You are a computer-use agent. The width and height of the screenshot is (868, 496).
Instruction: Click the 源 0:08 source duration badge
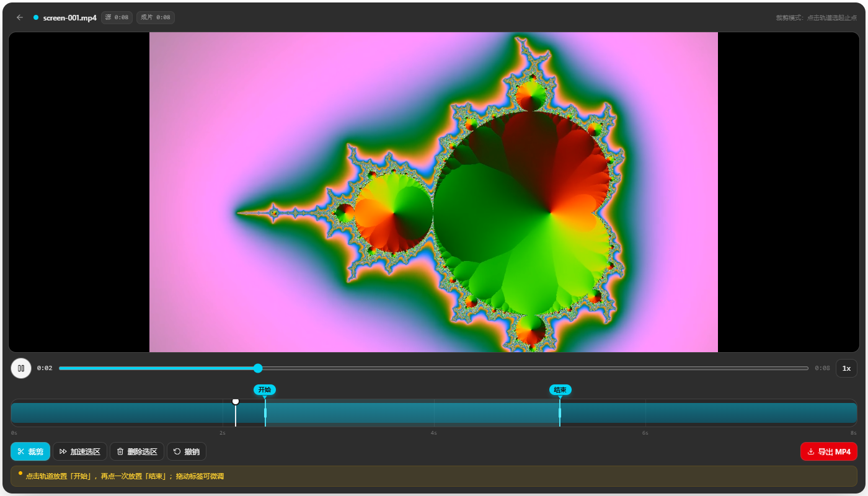117,17
